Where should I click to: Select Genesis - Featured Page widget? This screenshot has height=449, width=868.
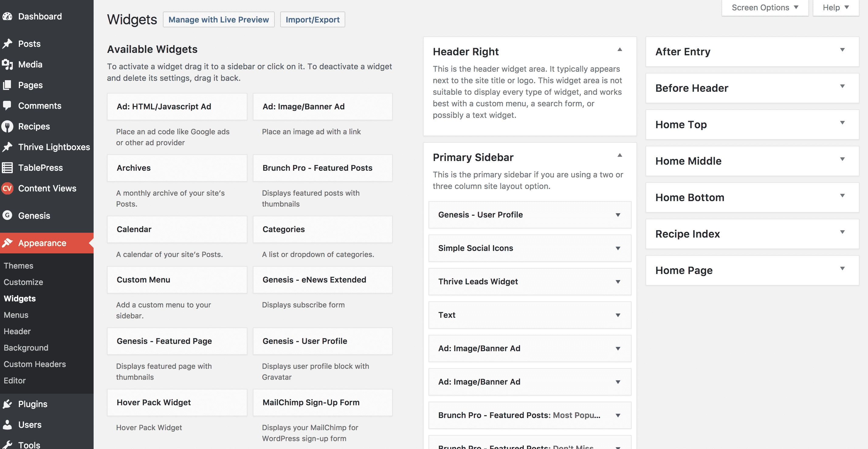pos(177,341)
